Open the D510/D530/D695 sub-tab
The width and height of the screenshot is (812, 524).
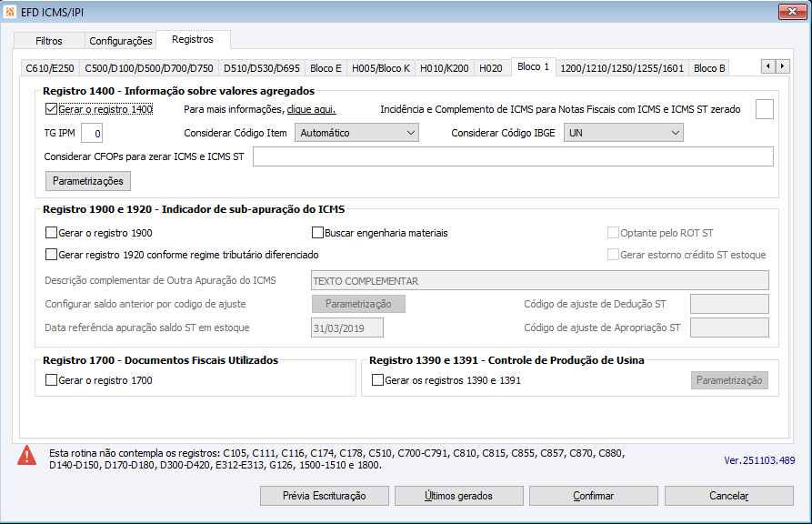(x=262, y=68)
